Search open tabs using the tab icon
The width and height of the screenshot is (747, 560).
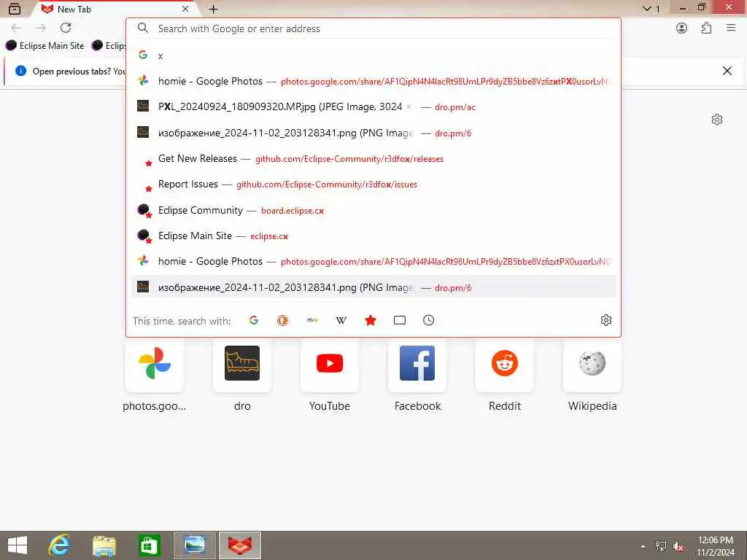click(400, 321)
